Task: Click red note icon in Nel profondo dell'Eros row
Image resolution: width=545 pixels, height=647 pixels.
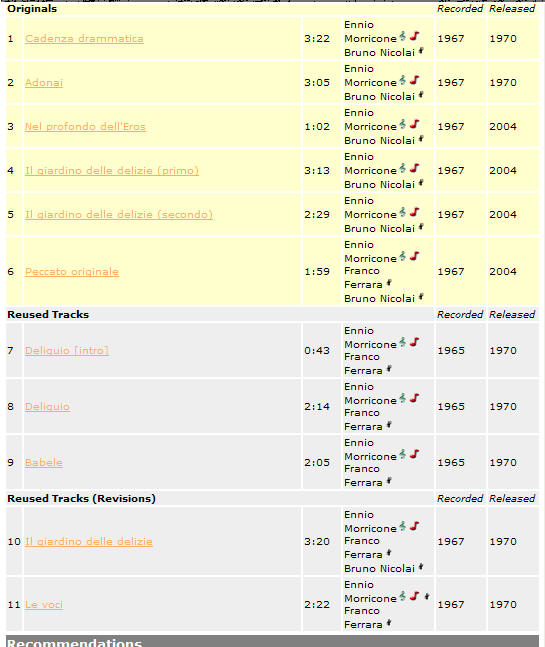Action: click(415, 124)
